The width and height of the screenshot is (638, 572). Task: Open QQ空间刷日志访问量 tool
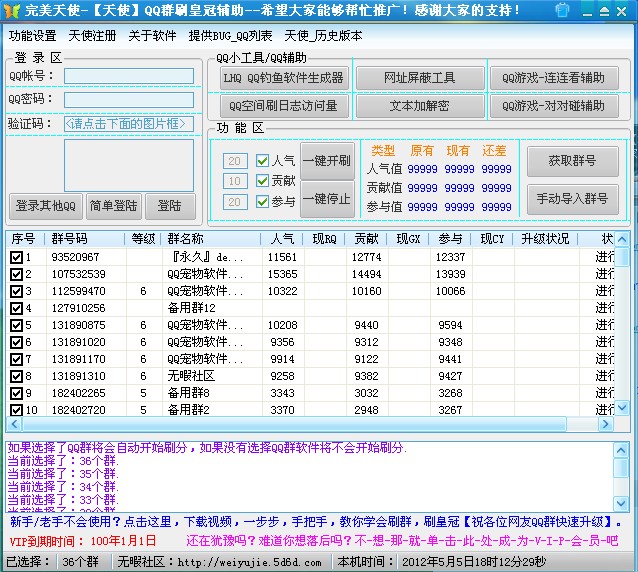pyautogui.click(x=284, y=106)
